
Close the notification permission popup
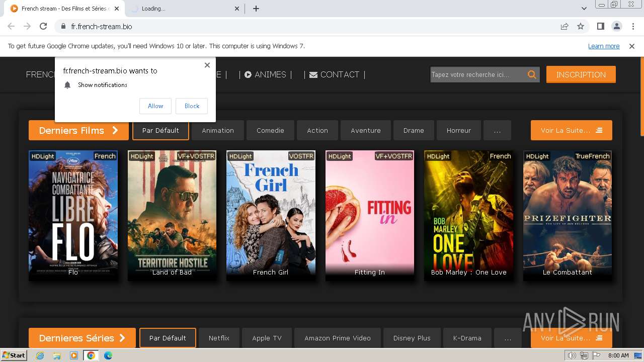pos(207,65)
